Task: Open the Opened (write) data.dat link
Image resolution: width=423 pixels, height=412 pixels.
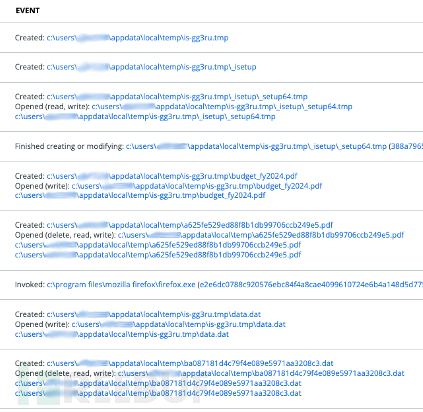Action: coord(179,324)
